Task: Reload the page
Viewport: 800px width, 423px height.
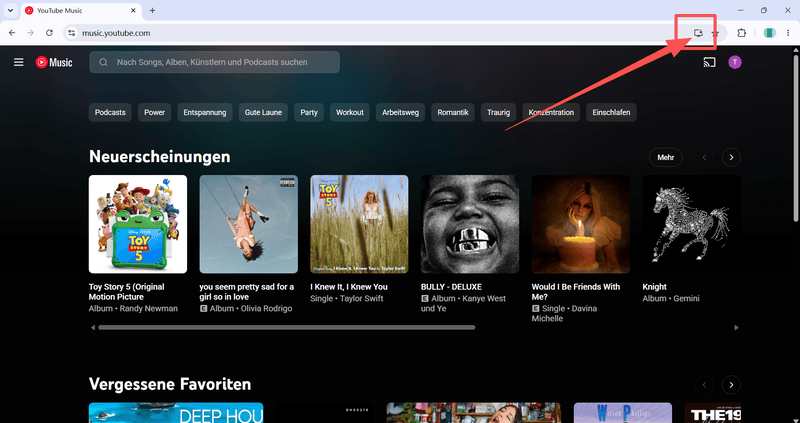Action: [x=49, y=33]
